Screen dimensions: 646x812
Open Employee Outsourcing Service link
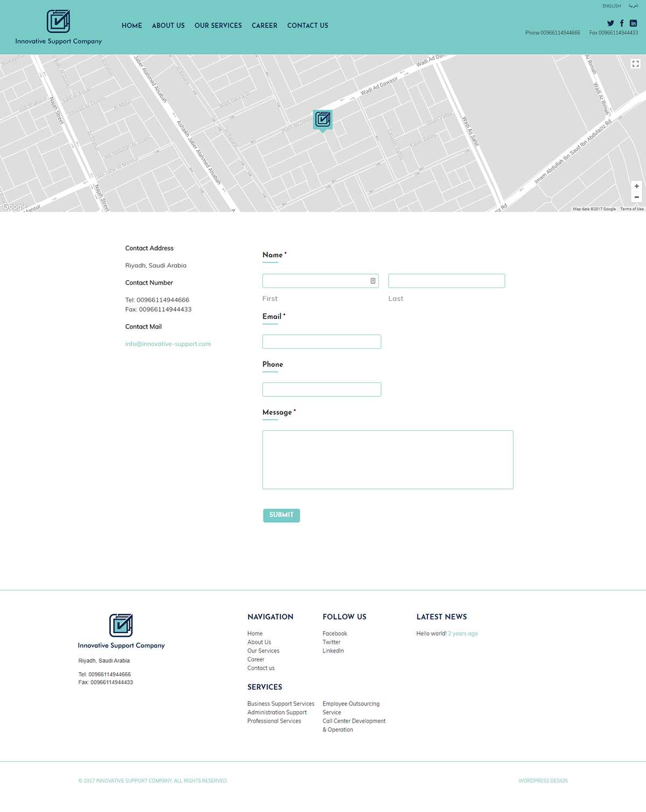351,708
